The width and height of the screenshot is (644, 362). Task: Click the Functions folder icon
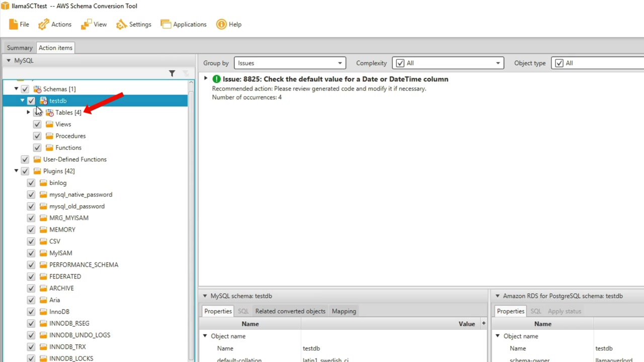coord(49,148)
